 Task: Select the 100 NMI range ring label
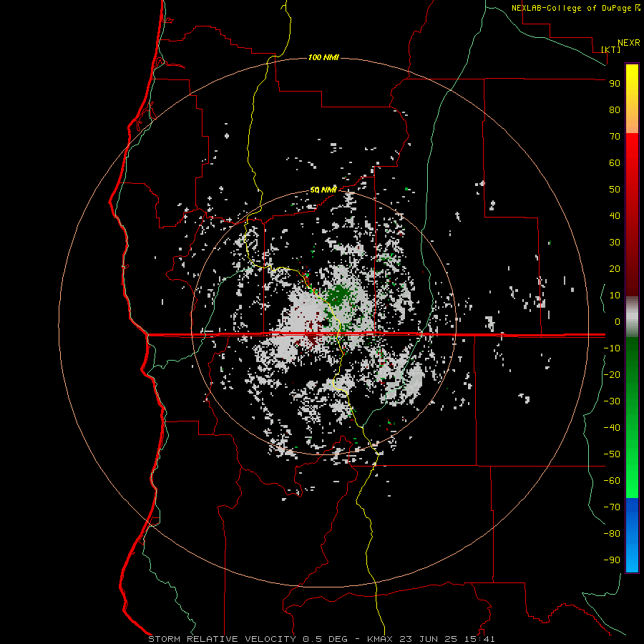323,57
